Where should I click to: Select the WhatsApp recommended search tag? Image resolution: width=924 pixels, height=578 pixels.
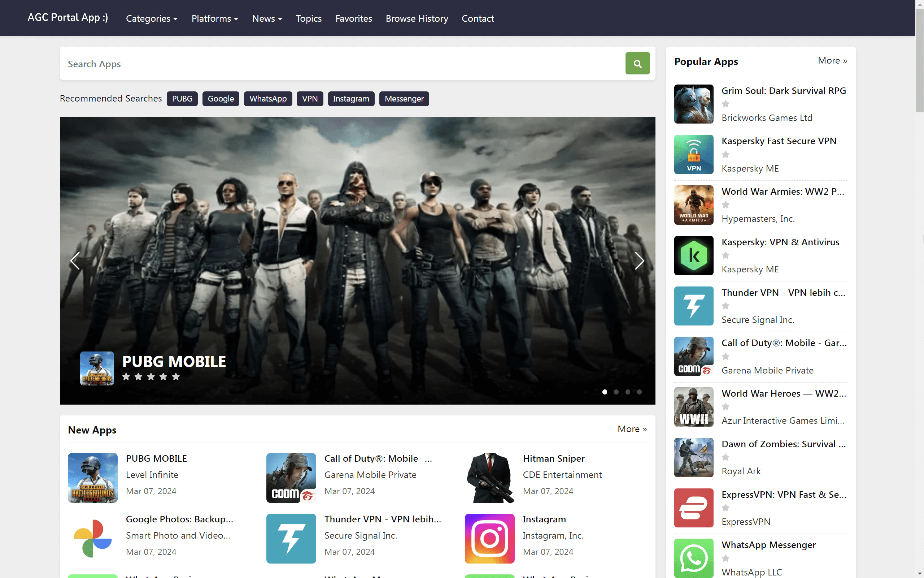point(268,99)
